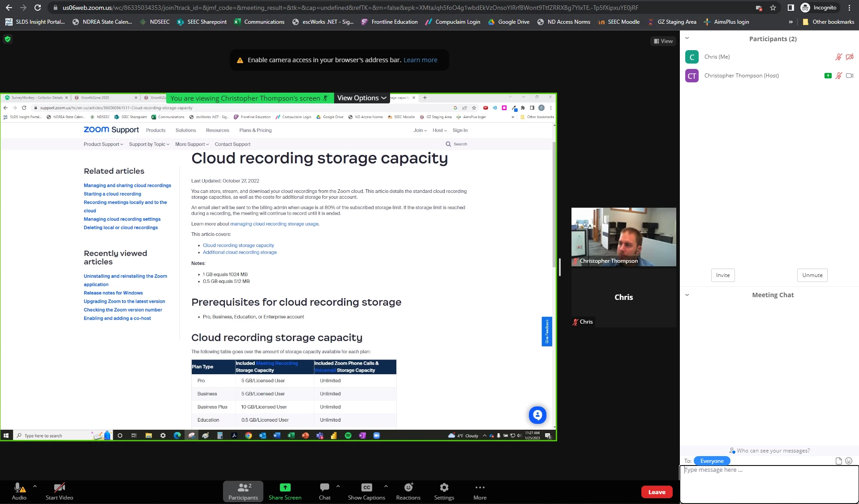Viewport: 859px width, 504px height.
Task: Click the browser Reload button
Action: (38, 8)
